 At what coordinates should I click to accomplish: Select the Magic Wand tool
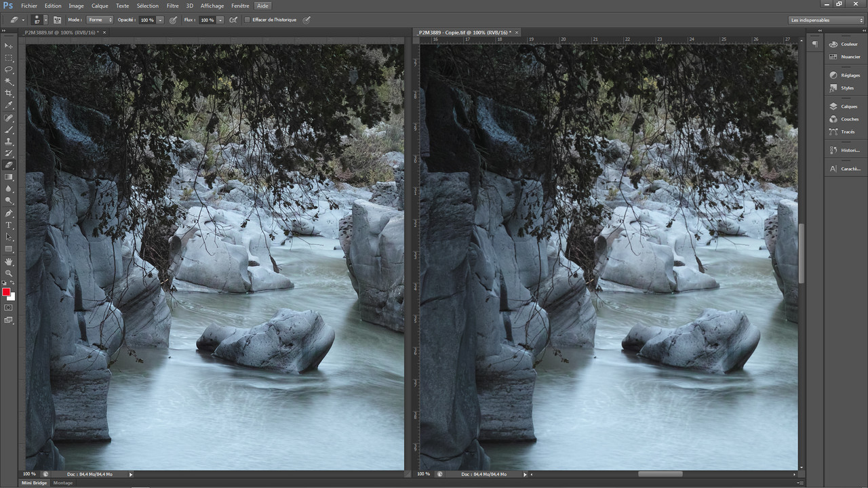[x=9, y=81]
